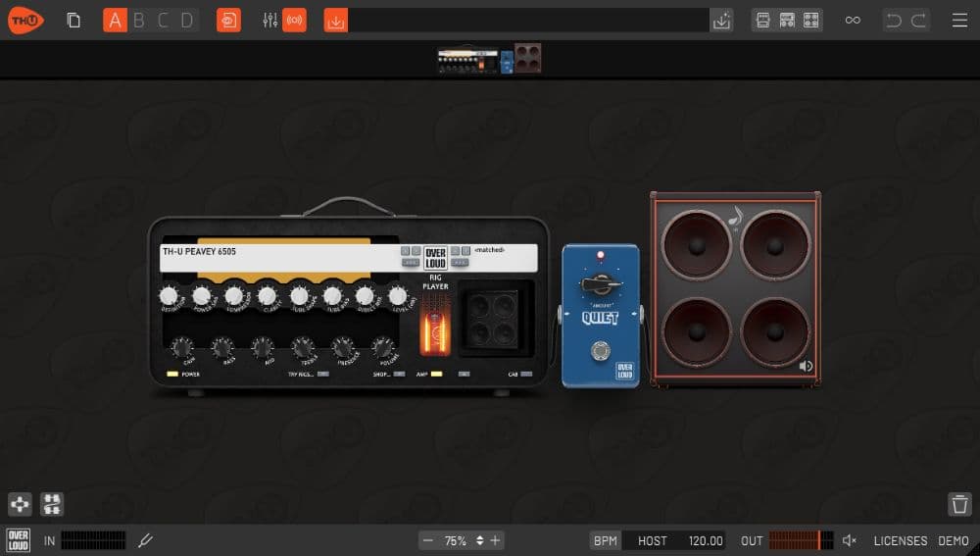Mute output with the speaker mute icon
The image size is (980, 556).
tap(850, 540)
